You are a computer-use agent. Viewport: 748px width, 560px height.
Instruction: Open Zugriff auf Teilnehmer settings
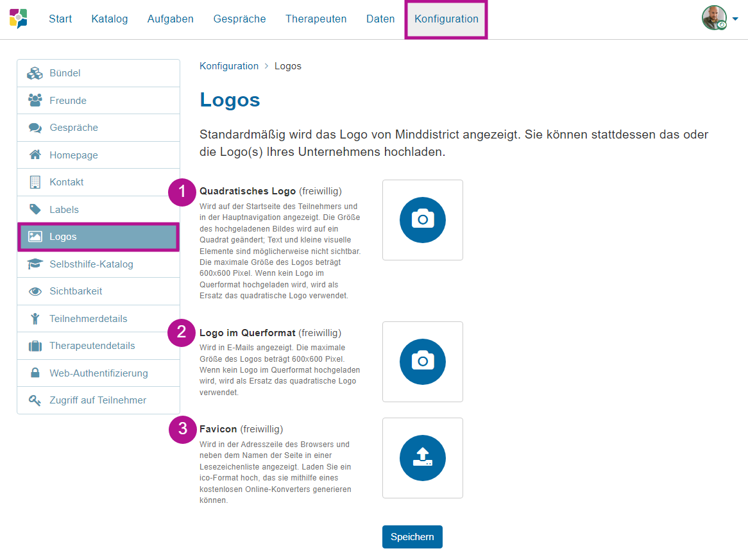click(x=98, y=400)
